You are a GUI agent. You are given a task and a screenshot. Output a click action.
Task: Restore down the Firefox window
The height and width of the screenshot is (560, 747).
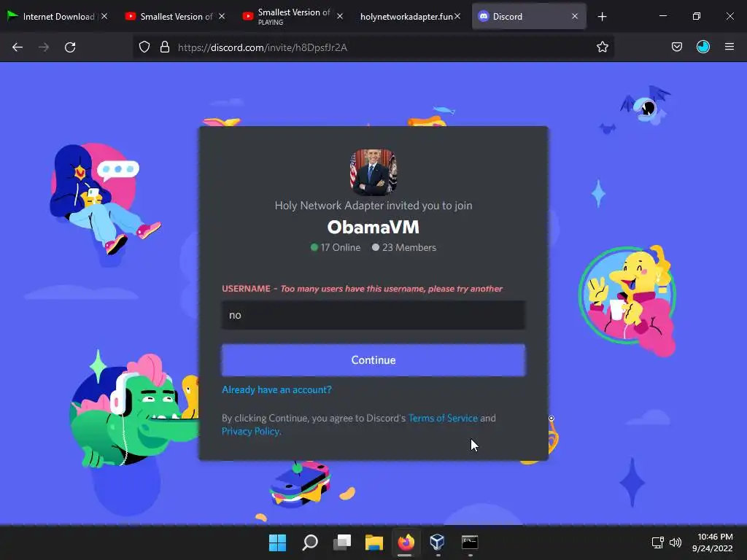(x=697, y=16)
